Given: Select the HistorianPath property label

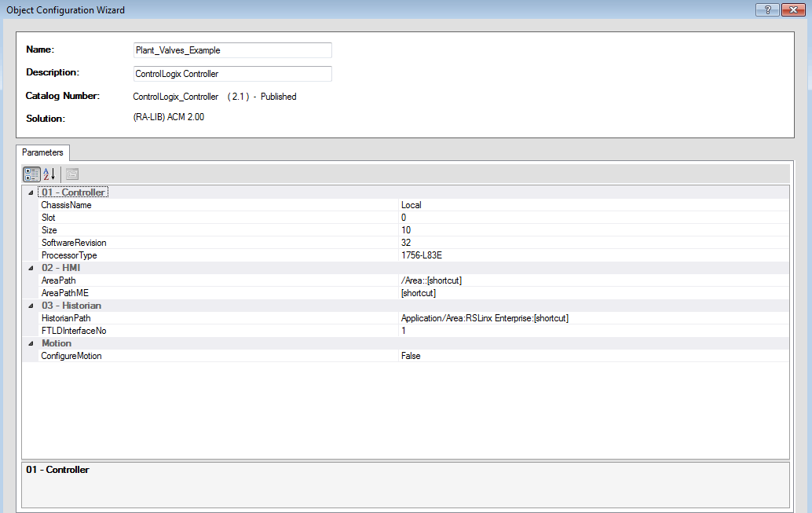Looking at the screenshot, I should coord(66,318).
